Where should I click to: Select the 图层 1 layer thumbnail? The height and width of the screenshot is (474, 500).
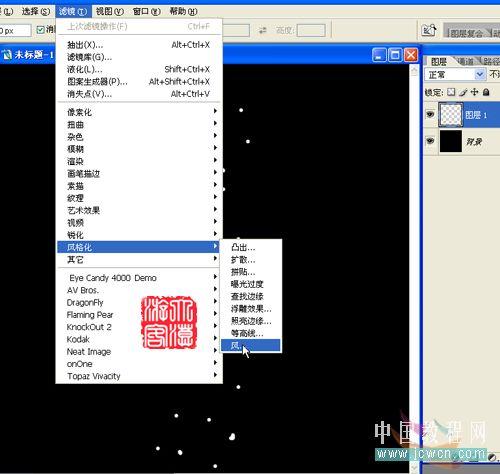(x=451, y=115)
